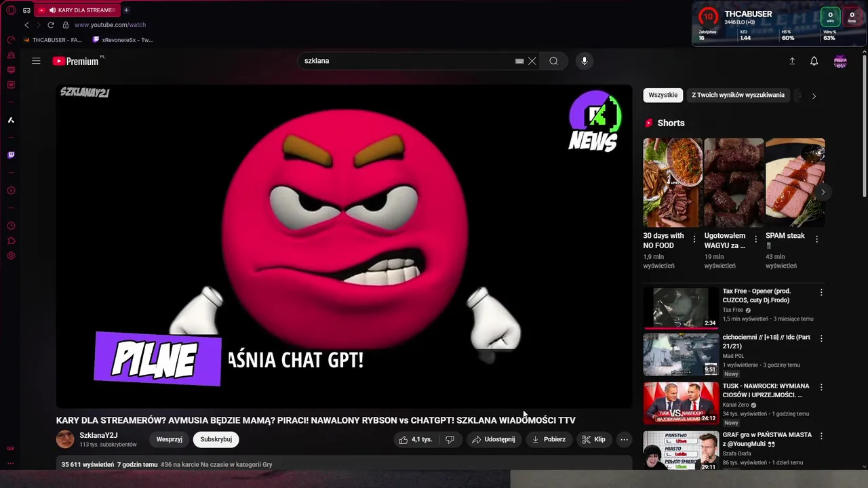Open options for 30 days short
The height and width of the screenshot is (488, 868).
694,239
